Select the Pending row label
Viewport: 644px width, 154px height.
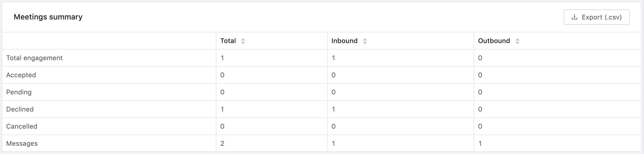19,92
